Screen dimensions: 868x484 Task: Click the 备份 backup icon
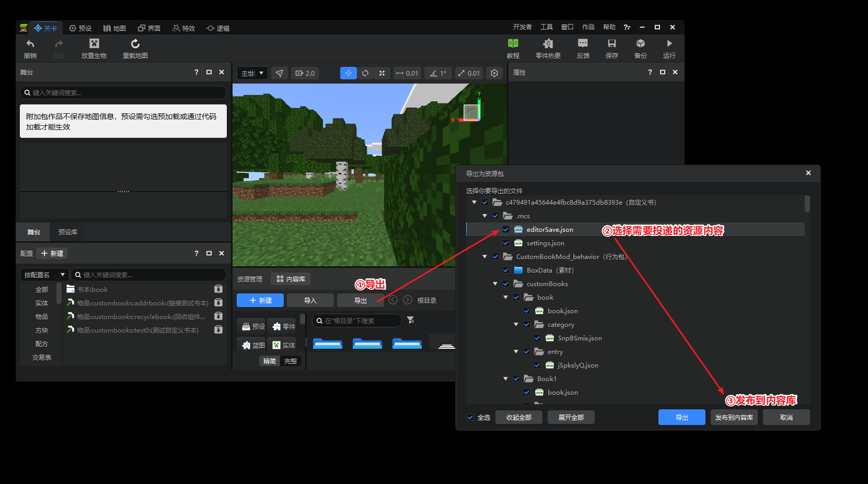[641, 43]
